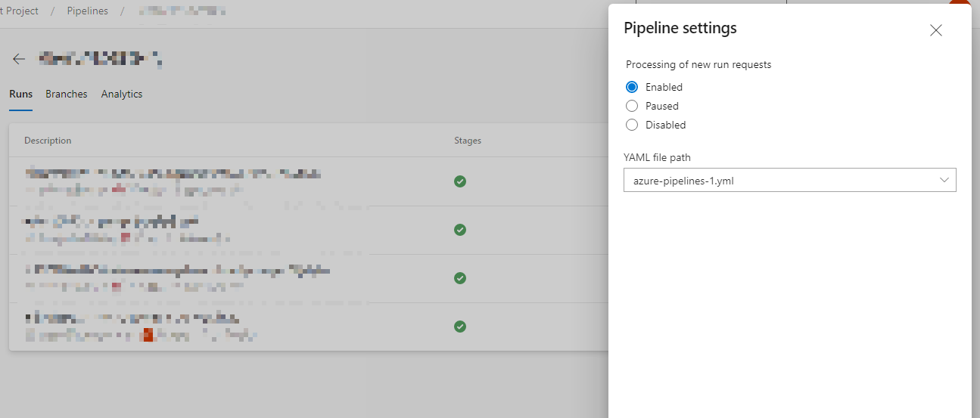Click the first run's green success icon

(x=459, y=181)
